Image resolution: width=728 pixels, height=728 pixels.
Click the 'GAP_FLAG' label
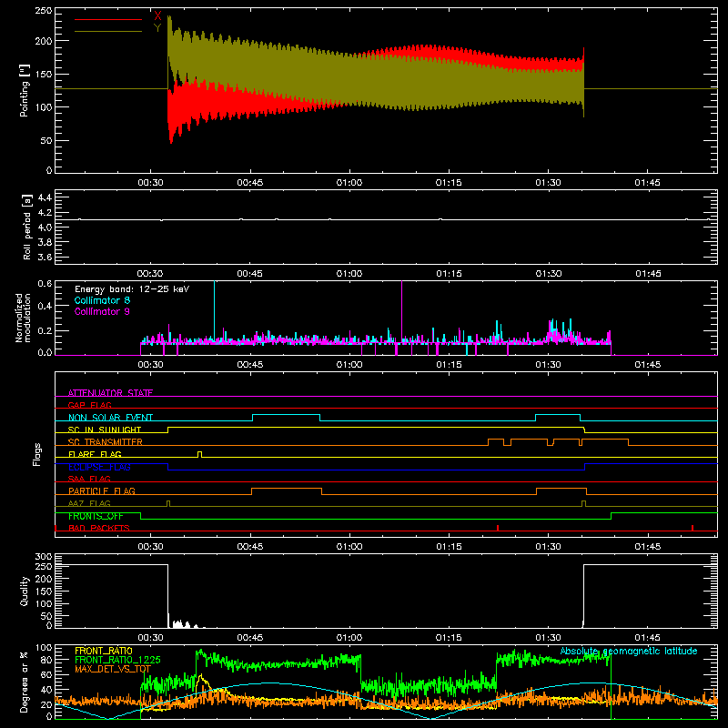[x=89, y=405]
